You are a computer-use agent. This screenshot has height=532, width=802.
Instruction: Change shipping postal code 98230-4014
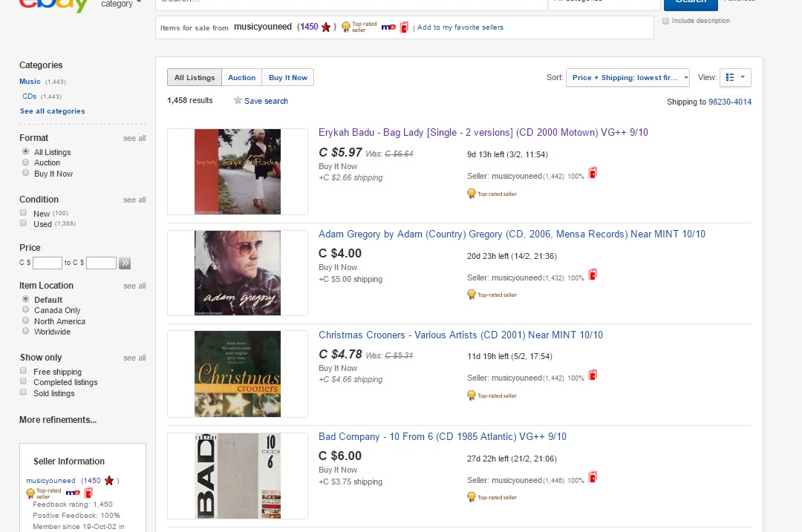[730, 102]
